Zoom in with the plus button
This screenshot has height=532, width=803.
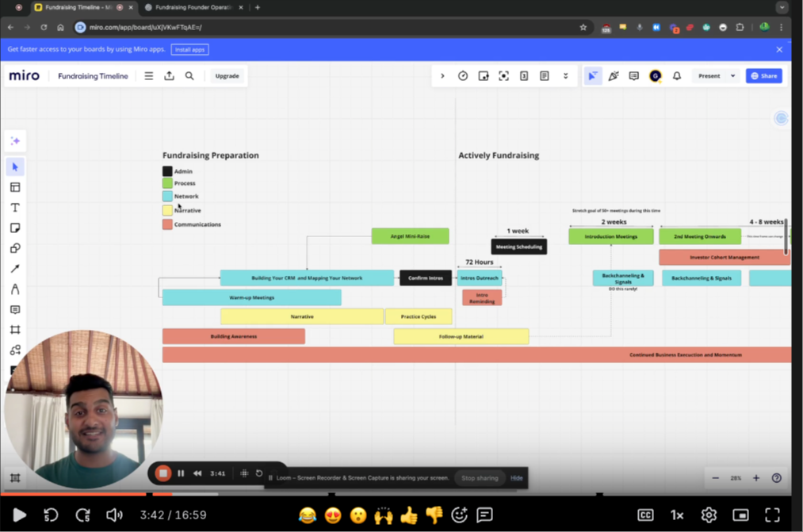(756, 478)
